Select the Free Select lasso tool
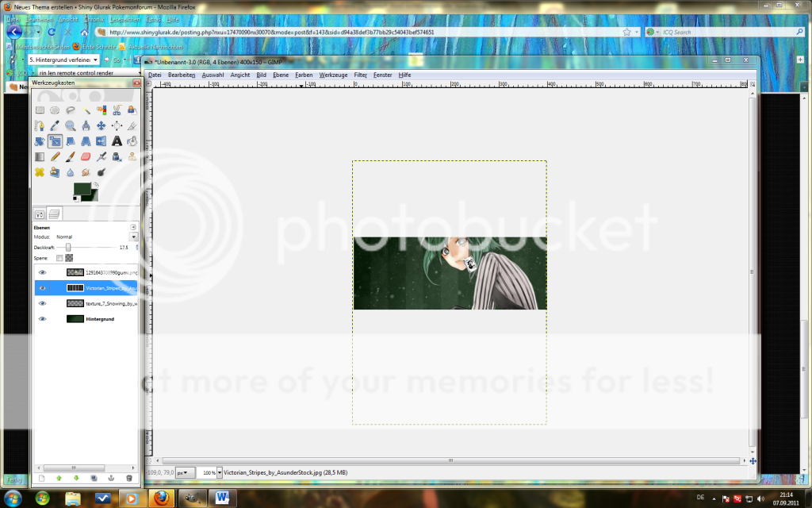This screenshot has height=508, width=812. (x=71, y=110)
